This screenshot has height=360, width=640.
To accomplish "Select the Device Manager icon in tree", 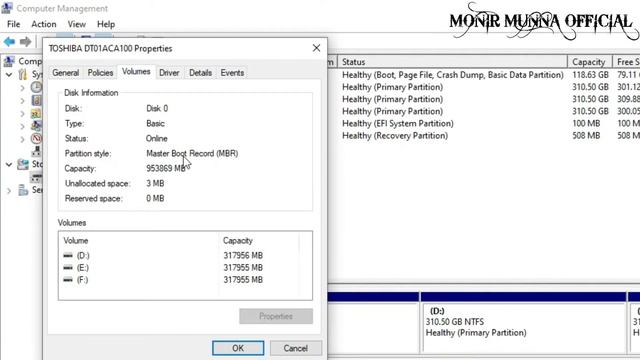I will [36, 151].
